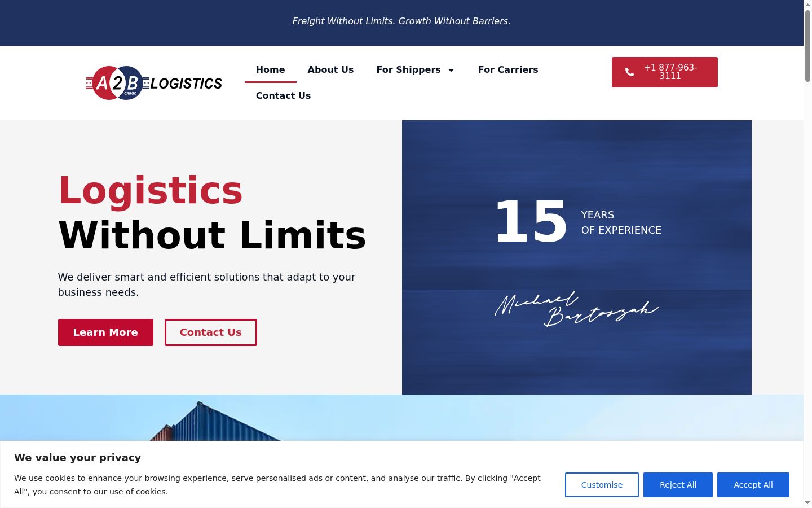Customise cookie preferences
This screenshot has height=508, width=812.
click(x=602, y=485)
